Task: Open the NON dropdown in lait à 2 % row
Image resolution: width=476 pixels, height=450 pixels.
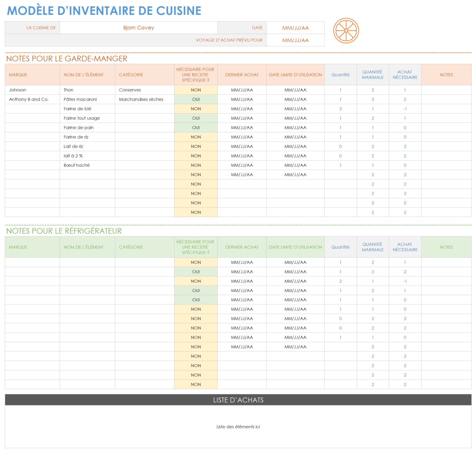Action: 196,156
